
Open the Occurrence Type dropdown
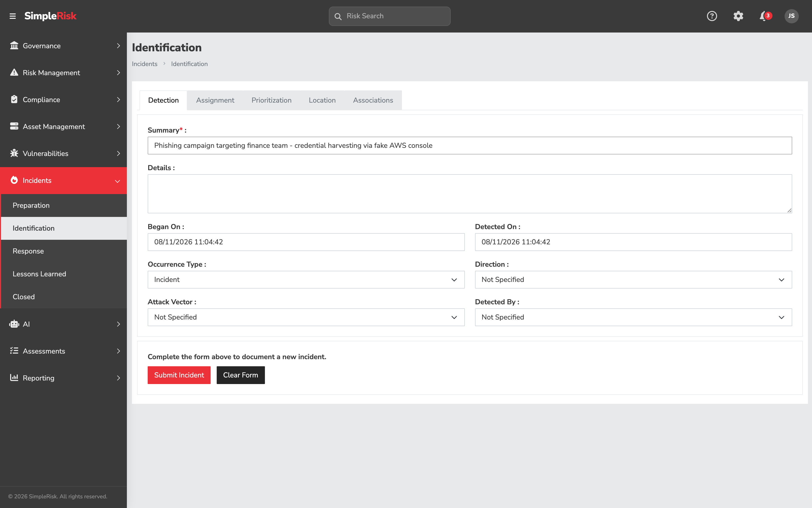pos(306,280)
